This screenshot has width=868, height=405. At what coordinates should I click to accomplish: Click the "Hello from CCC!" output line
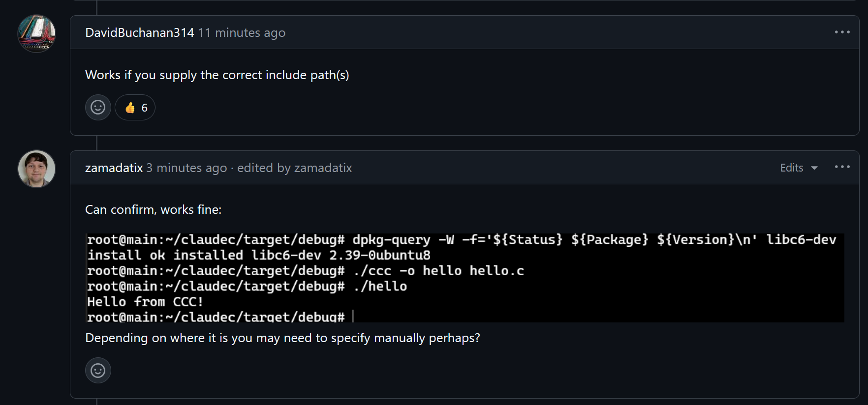(145, 301)
